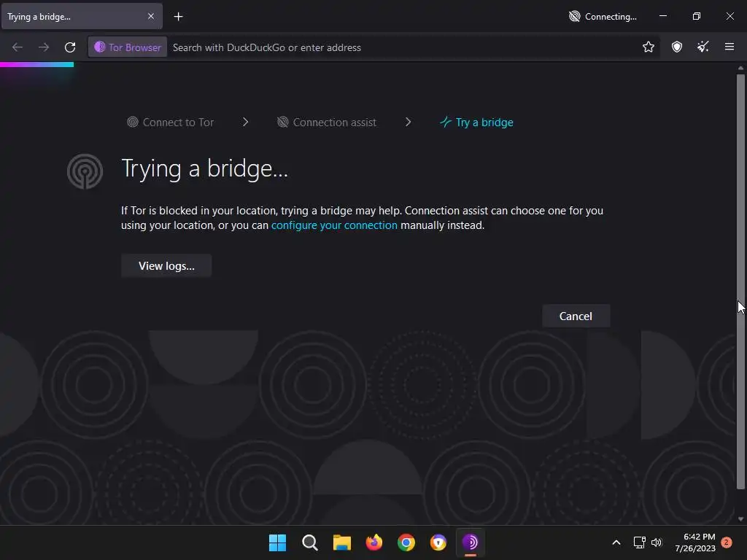Viewport: 747px width, 560px height.
Task: Click the connection progress bar under toolbar
Action: (36, 64)
